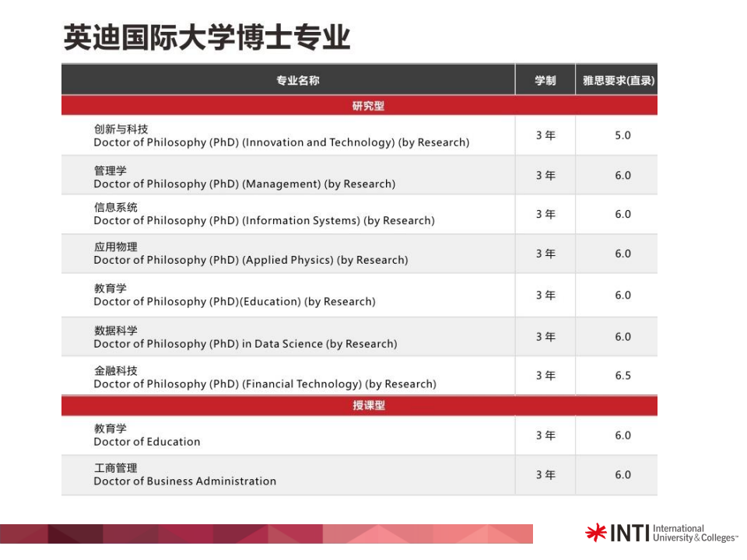
Task: Click the 数据科学 Data Science row
Action: [359, 337]
